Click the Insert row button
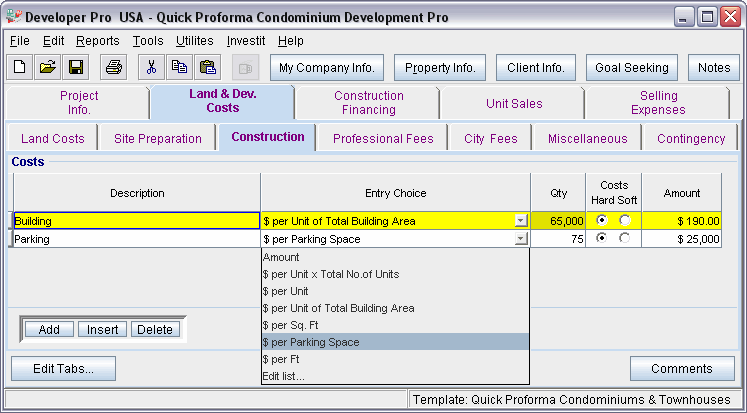Viewport: 747px width, 413px height. pos(102,329)
